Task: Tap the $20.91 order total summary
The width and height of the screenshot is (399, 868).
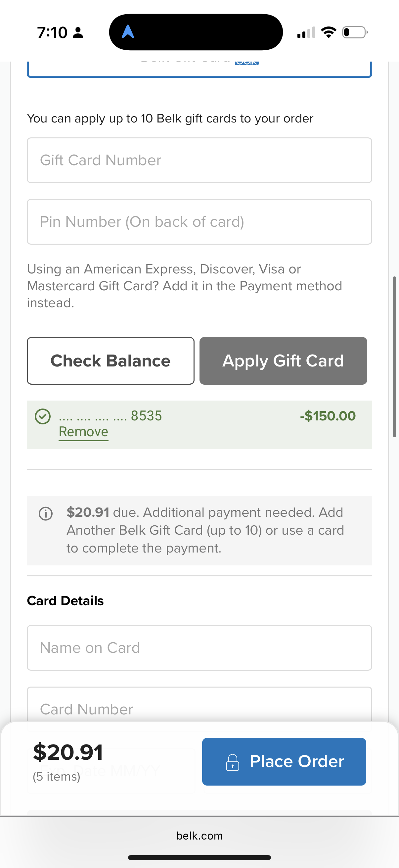Action: [68, 752]
